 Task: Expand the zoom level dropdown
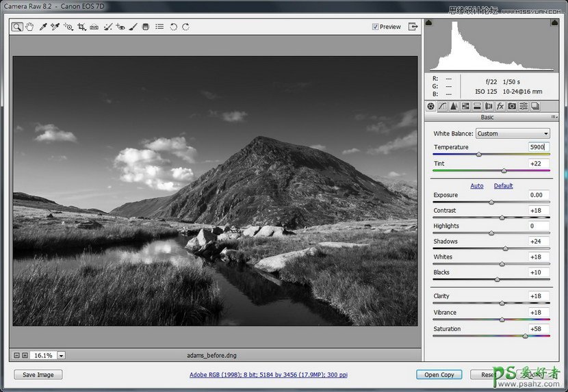[61, 355]
